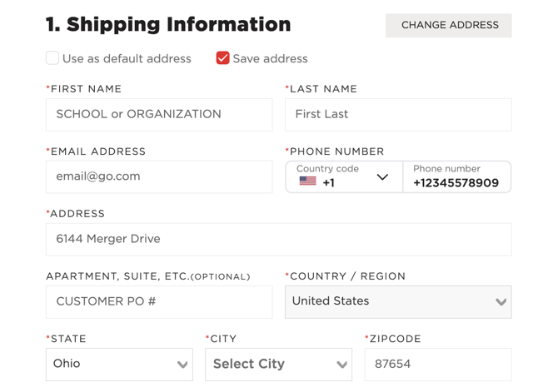Check the Use as default address box

pos(52,58)
